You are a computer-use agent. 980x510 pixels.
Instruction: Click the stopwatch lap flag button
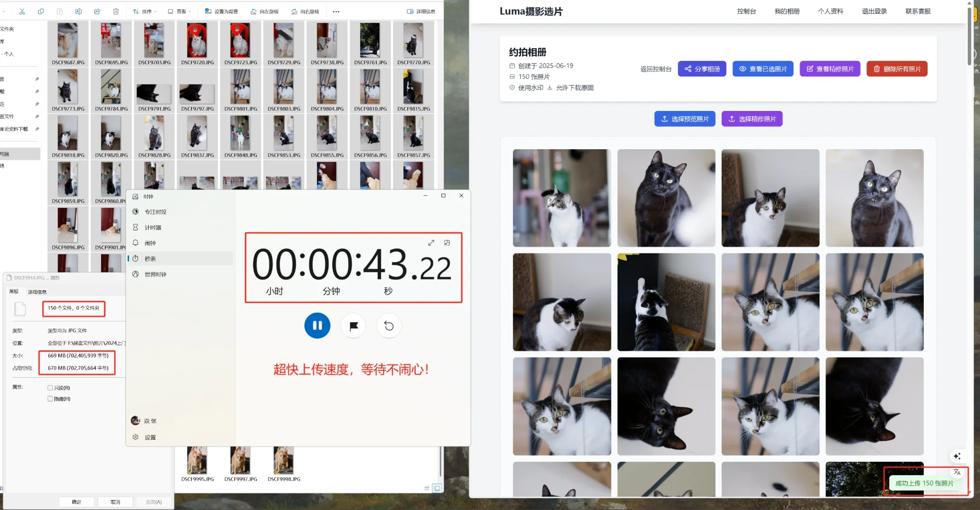pyautogui.click(x=353, y=326)
